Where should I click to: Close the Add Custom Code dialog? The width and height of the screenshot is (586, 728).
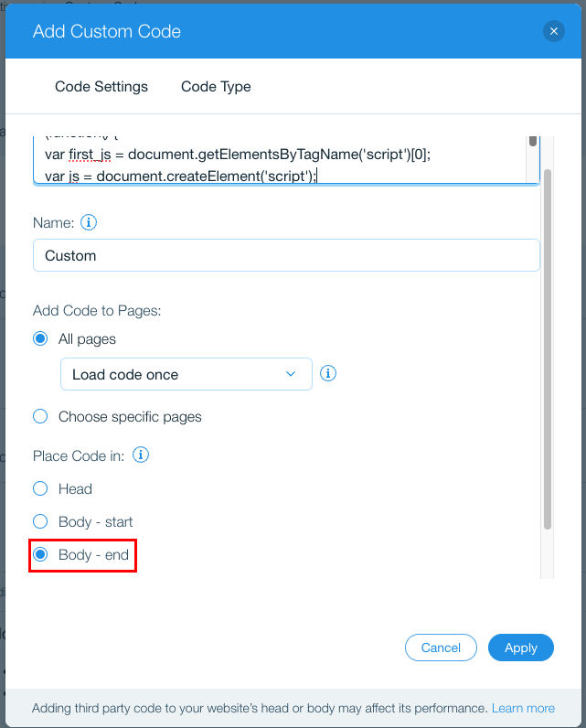(553, 31)
